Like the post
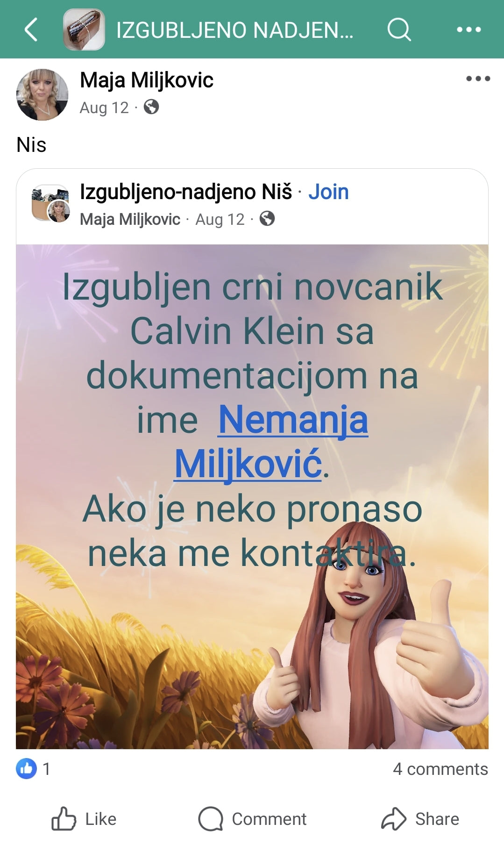 coord(84,819)
